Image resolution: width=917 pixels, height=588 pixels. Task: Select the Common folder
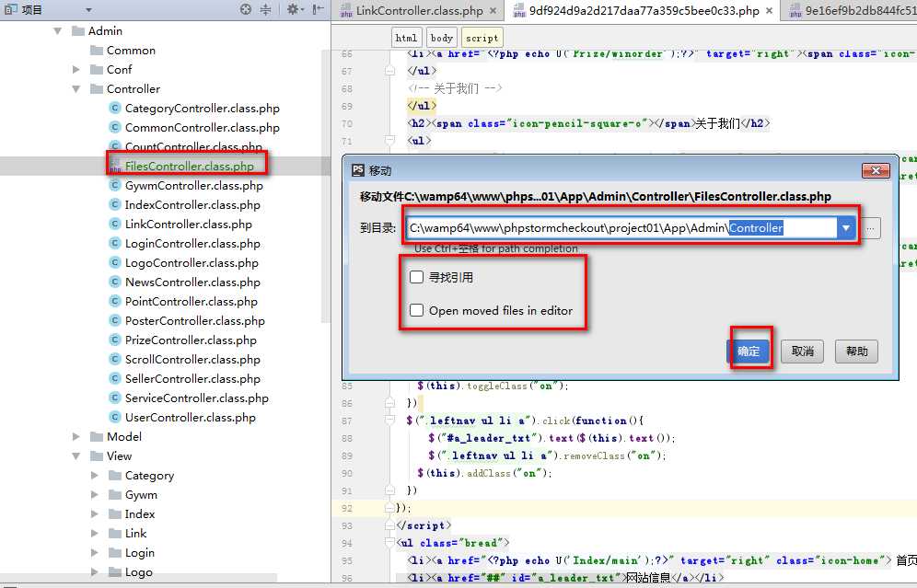(122, 51)
